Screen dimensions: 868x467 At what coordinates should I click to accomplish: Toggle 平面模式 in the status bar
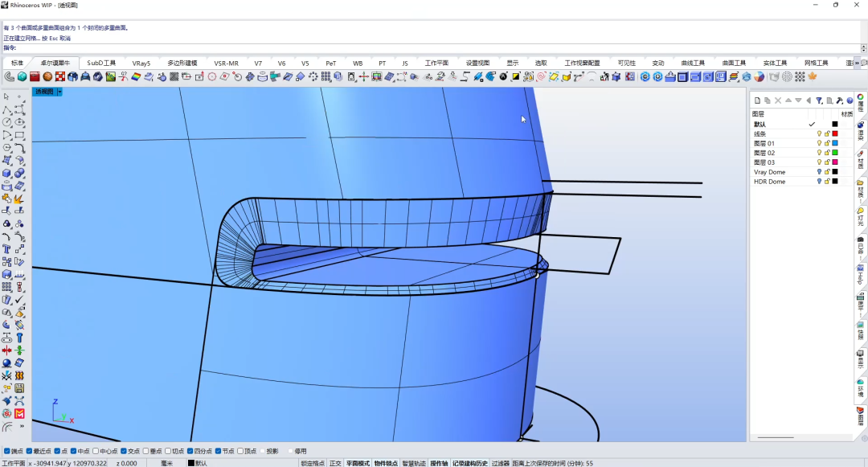(358, 463)
